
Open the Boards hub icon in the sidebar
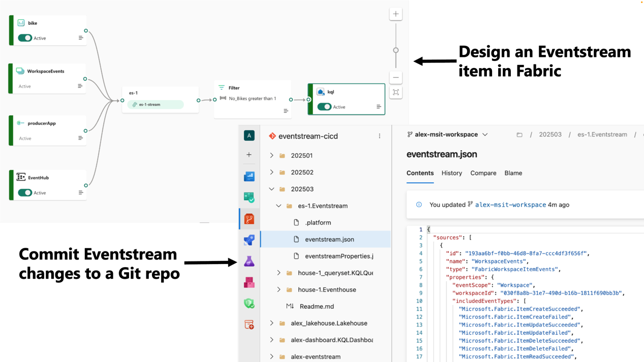click(249, 198)
